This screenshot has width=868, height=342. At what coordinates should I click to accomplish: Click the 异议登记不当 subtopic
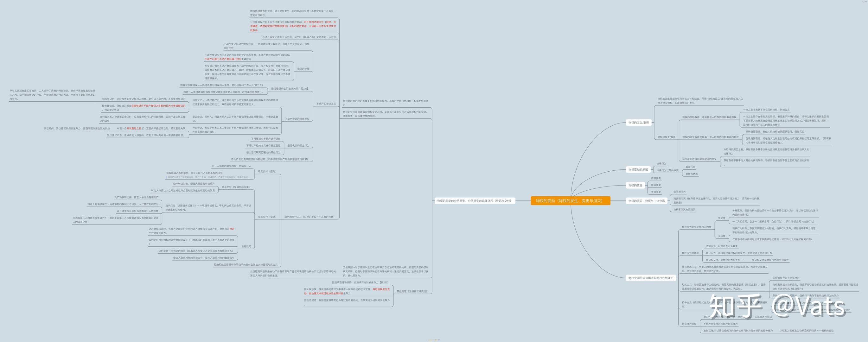[146, 135]
